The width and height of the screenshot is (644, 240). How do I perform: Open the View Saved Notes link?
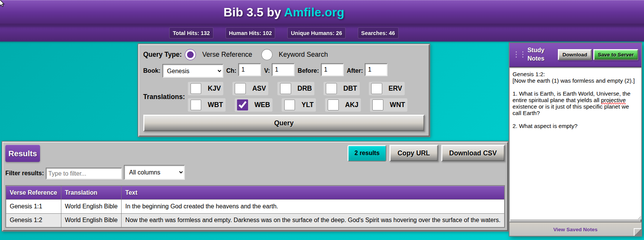pos(575,230)
